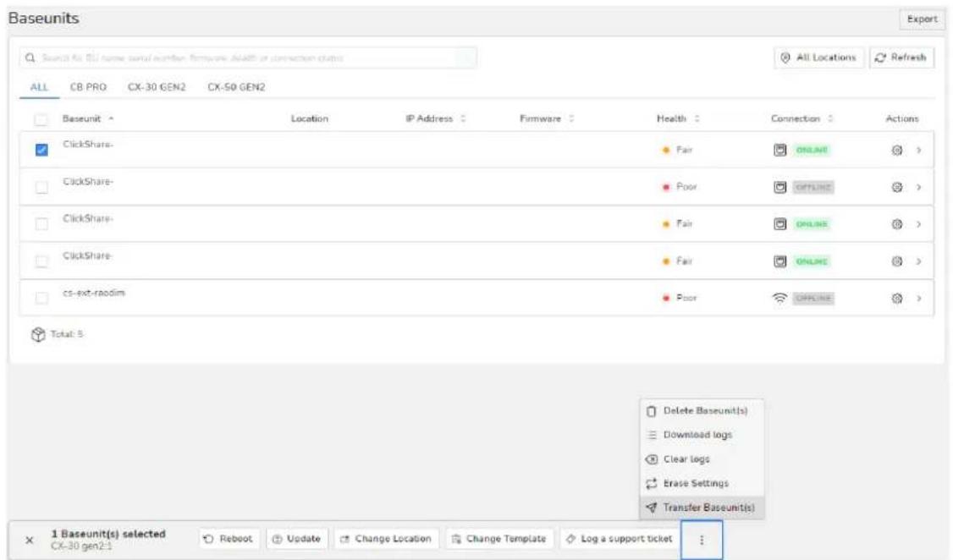Uncheck the first ClickShare baseunit checkbox

click(x=41, y=150)
